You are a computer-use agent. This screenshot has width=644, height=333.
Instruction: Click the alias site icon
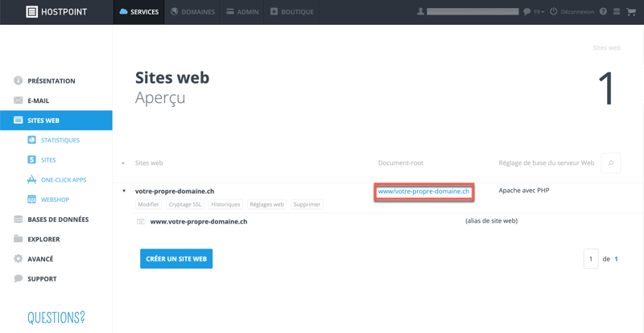point(140,222)
